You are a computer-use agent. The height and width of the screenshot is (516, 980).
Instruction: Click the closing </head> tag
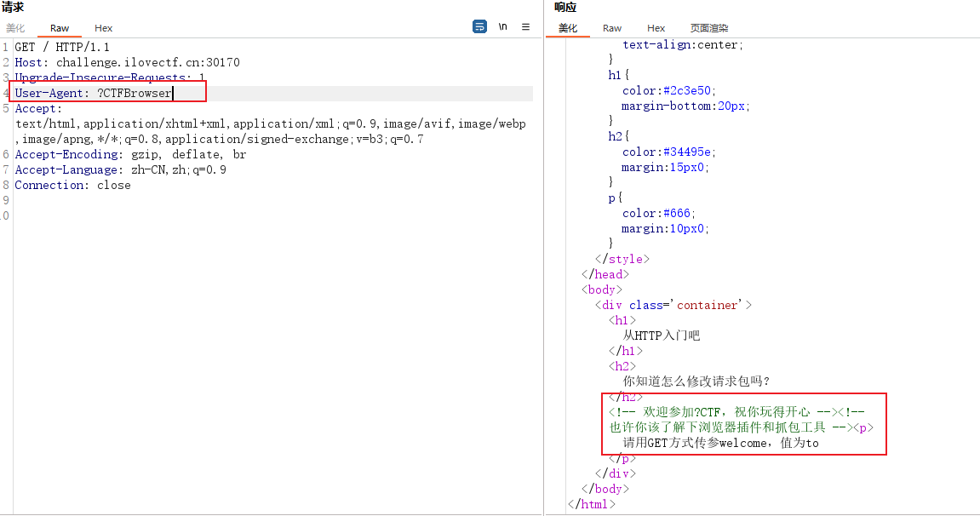pos(605,274)
